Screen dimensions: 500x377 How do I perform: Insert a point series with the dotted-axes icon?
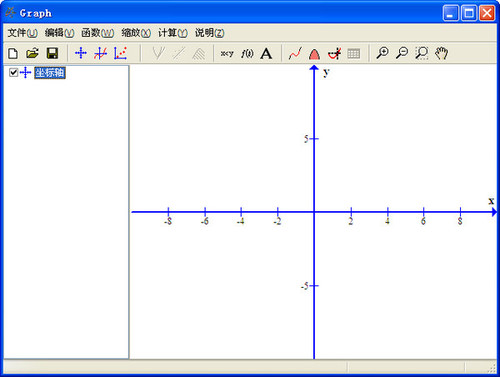[x=120, y=53]
